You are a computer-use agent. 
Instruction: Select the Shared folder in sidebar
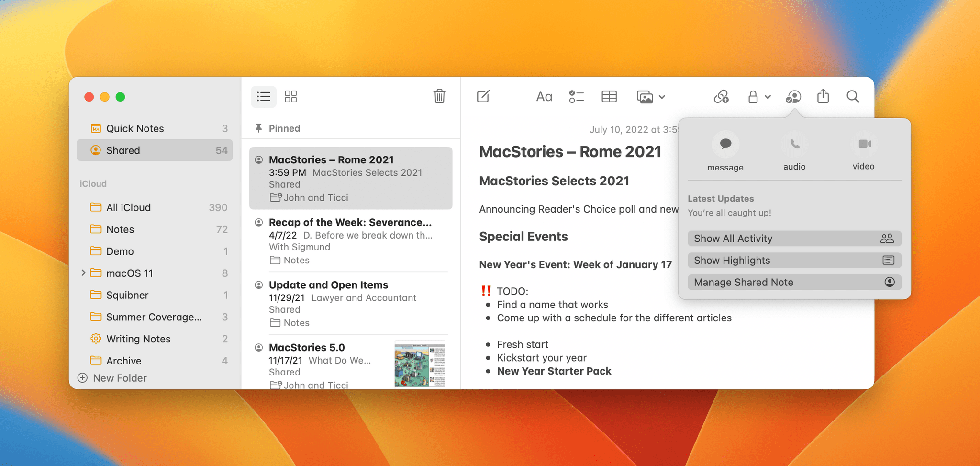pyautogui.click(x=155, y=150)
